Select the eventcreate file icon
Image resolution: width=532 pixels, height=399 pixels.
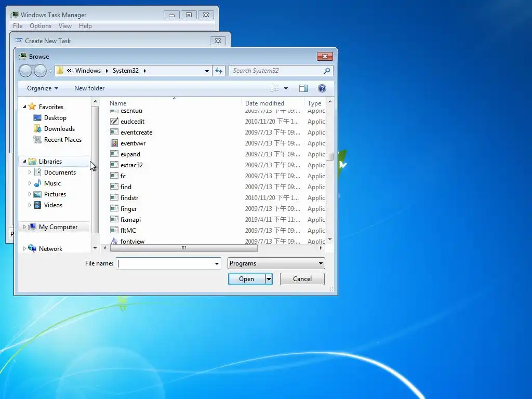coord(114,132)
